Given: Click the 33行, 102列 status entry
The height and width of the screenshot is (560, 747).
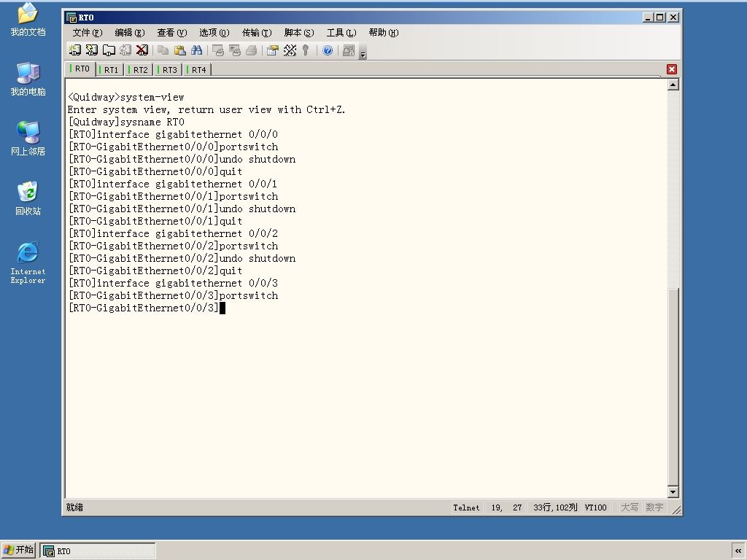Looking at the screenshot, I should (x=555, y=507).
